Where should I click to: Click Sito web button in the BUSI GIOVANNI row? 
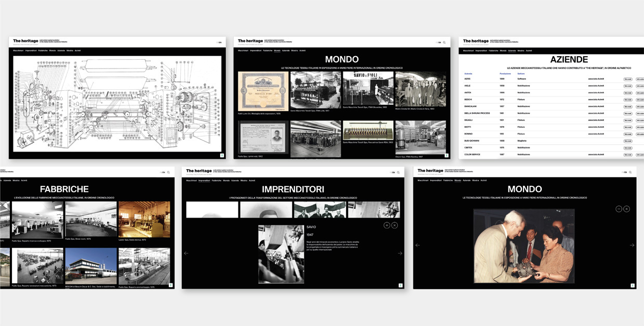pyautogui.click(x=628, y=141)
